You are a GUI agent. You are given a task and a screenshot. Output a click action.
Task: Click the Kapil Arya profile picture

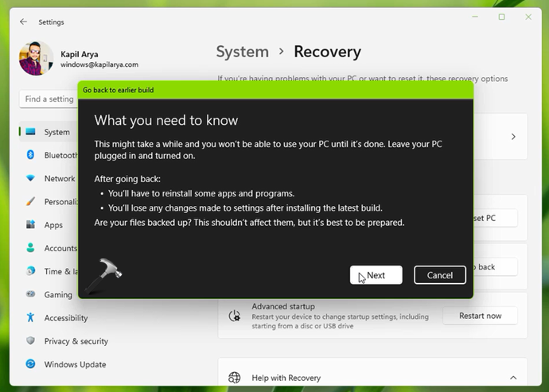(x=36, y=59)
